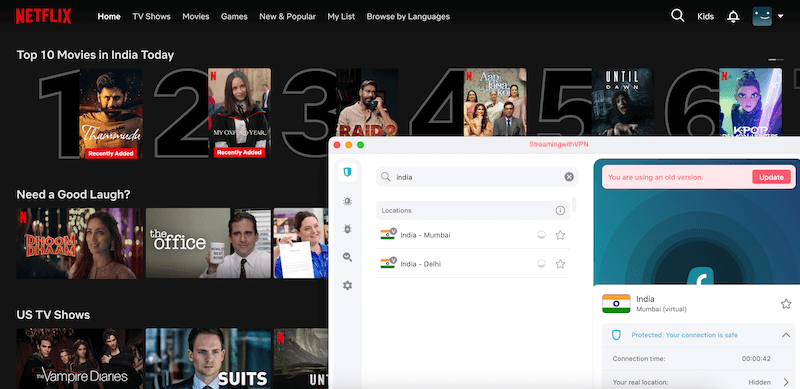Click My Oxford Year Recently Added badge
This screenshot has height=389, width=800.
pyautogui.click(x=239, y=153)
